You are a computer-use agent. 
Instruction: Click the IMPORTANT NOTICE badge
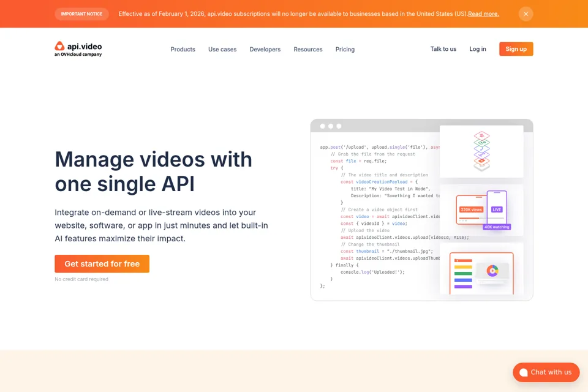[81, 14]
